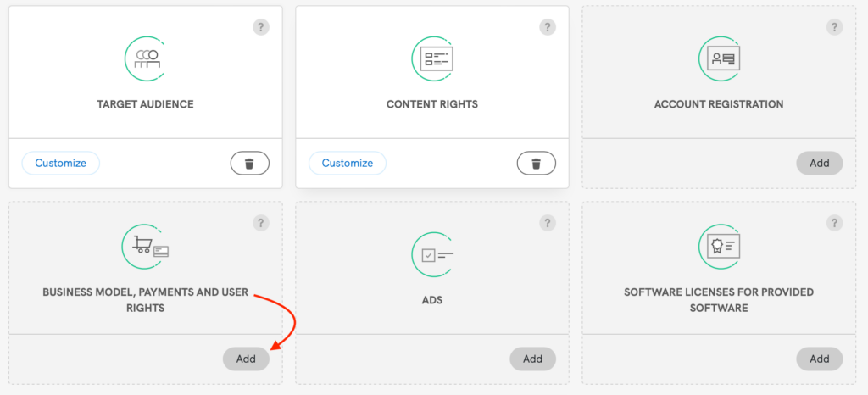Image resolution: width=868 pixels, height=395 pixels.
Task: Show help for Business Model card
Action: pyautogui.click(x=261, y=223)
